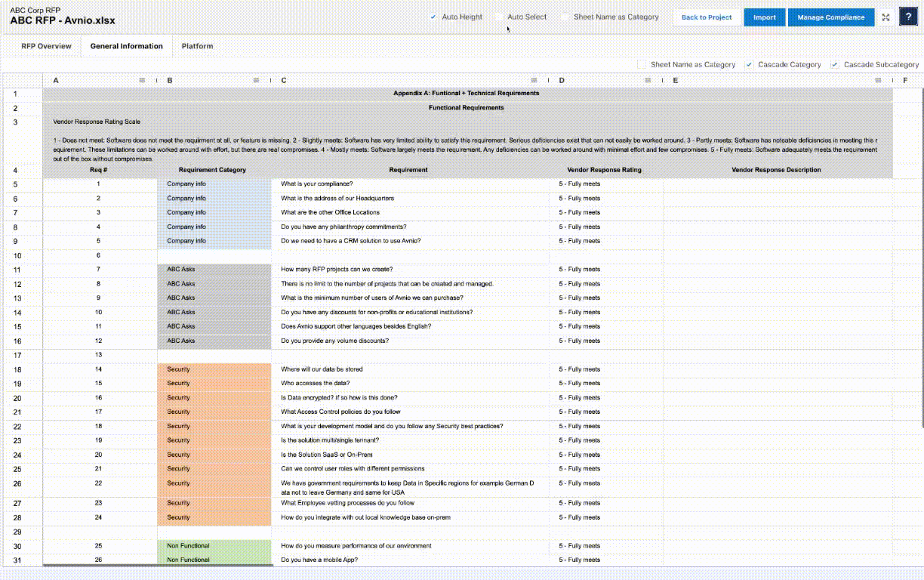Select the CRM solution requirement cell

tap(410, 241)
